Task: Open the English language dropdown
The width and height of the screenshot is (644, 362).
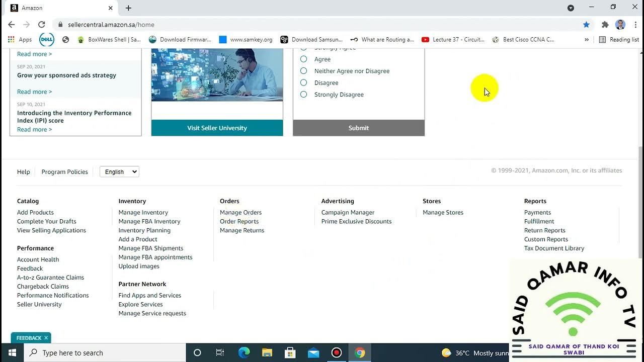Action: tap(119, 171)
